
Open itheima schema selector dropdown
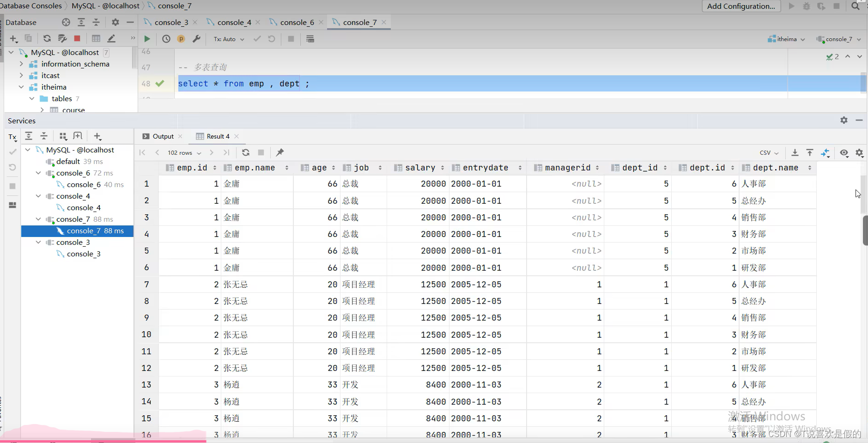coord(787,39)
